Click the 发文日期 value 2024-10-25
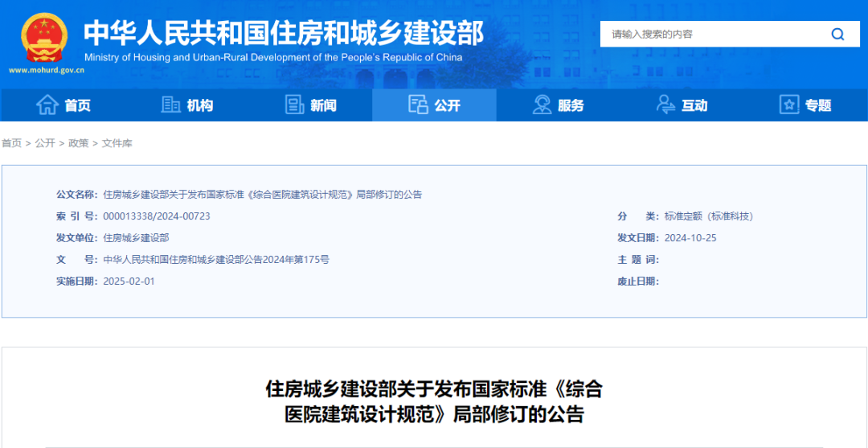The height and width of the screenshot is (448, 868). 690,237
